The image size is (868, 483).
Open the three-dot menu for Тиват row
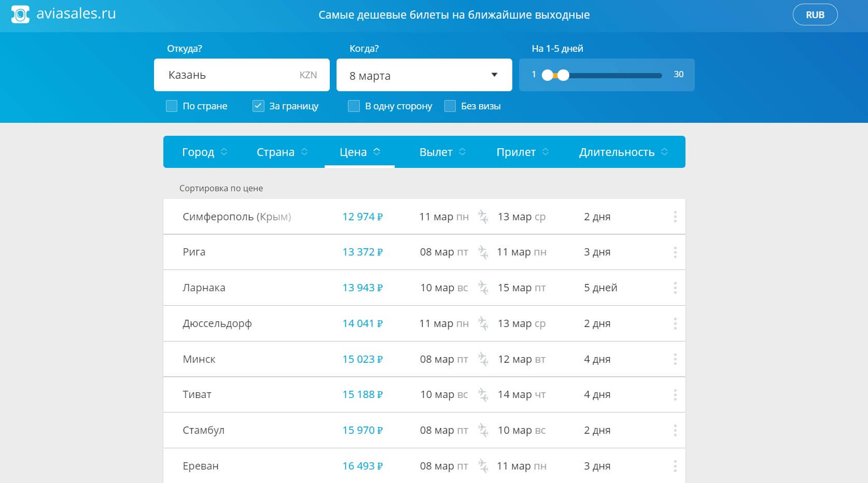point(675,395)
